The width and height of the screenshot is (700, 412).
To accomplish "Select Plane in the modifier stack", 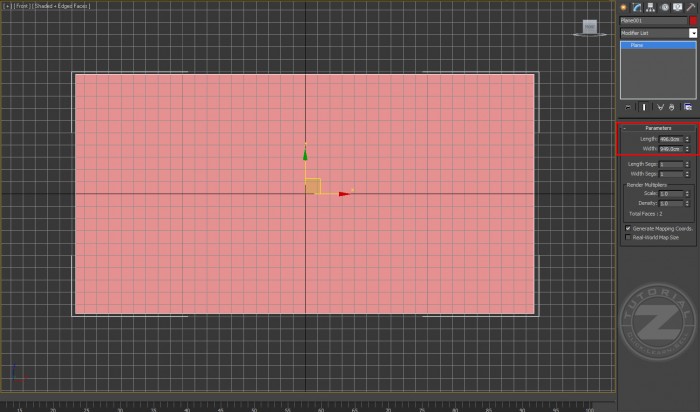I will coord(658,45).
